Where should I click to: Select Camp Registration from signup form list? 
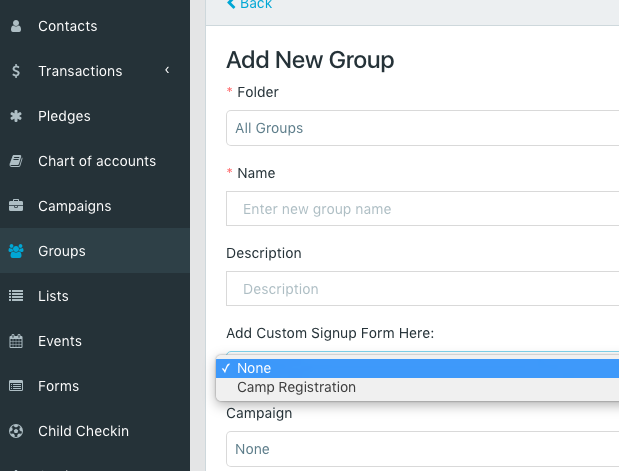(x=296, y=387)
